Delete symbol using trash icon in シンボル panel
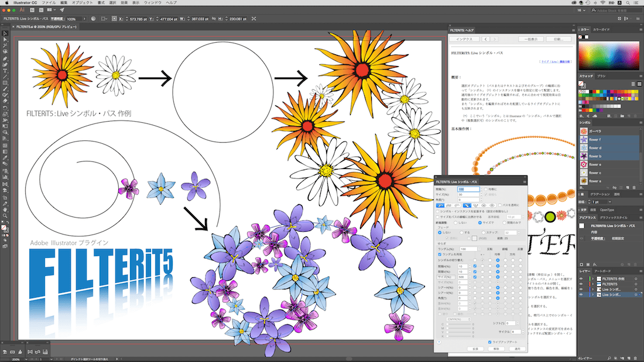Image resolution: width=644 pixels, height=362 pixels. 635,188
